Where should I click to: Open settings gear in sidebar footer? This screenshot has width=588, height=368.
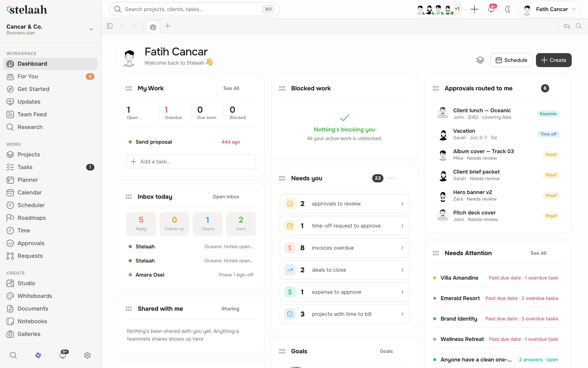click(87, 355)
